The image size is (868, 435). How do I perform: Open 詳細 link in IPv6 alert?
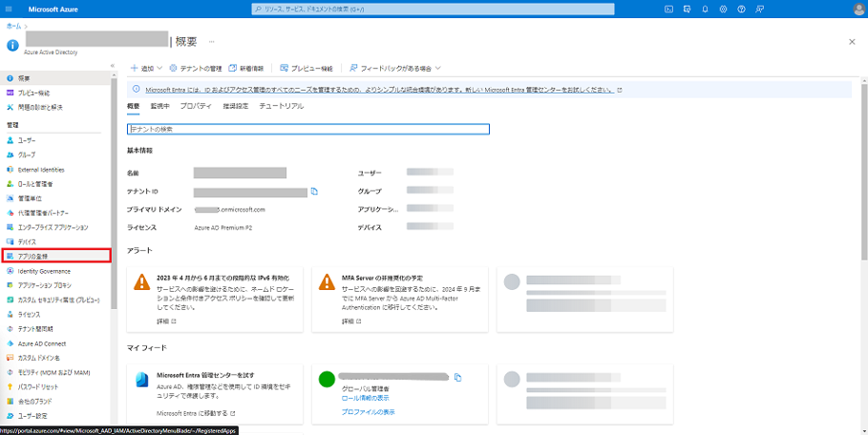pyautogui.click(x=166, y=321)
